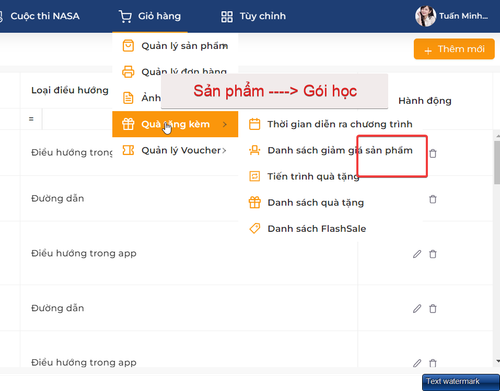Edit the second Đường dẫn row

[417, 309]
